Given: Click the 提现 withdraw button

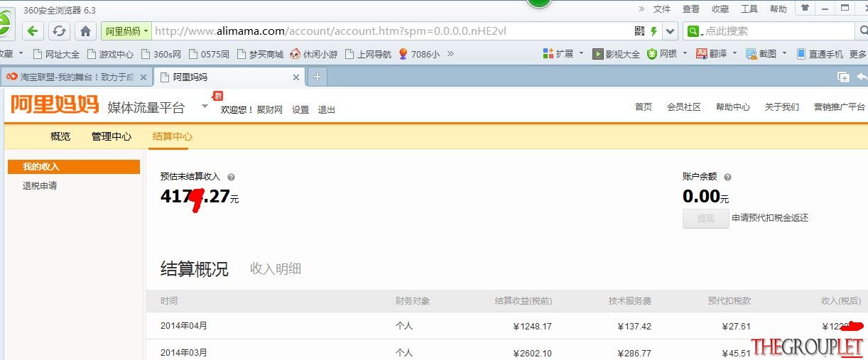Looking at the screenshot, I should (706, 218).
